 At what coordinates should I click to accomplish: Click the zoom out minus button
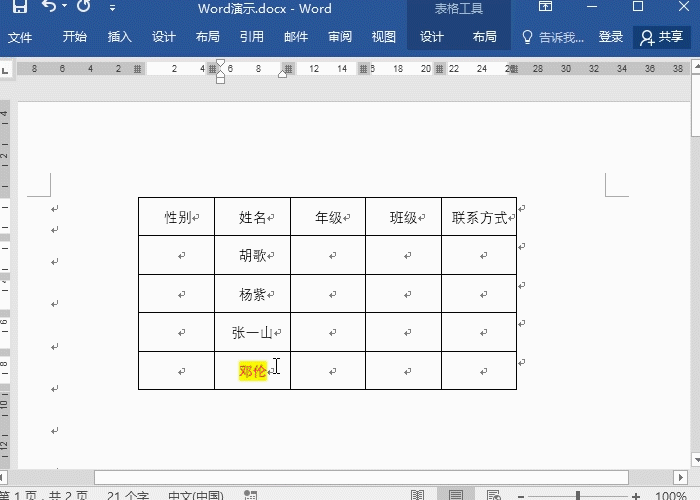tap(521, 496)
